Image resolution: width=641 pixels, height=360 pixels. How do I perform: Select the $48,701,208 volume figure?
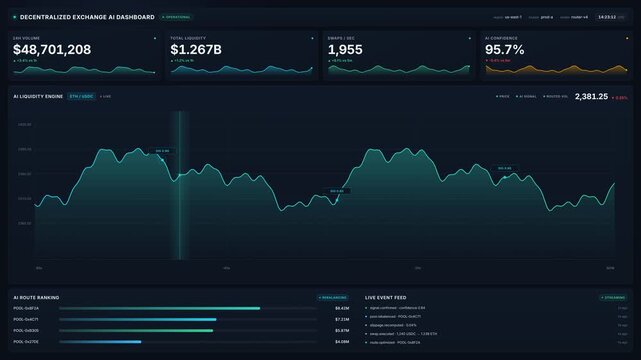pyautogui.click(x=52, y=49)
